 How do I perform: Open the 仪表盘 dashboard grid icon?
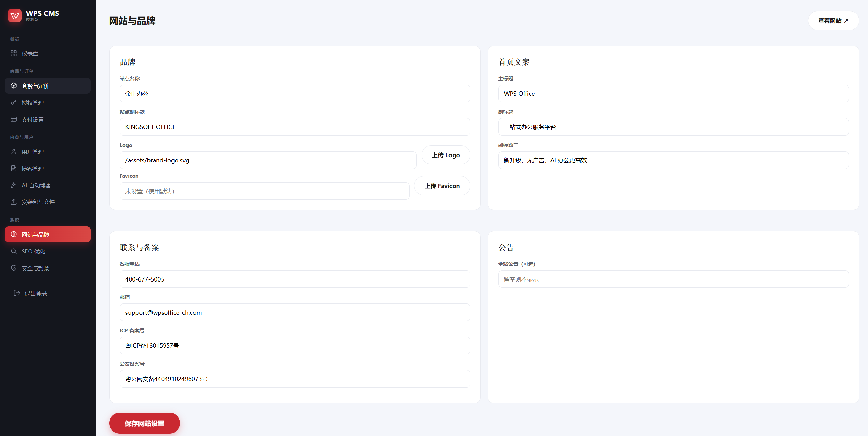[x=14, y=53]
